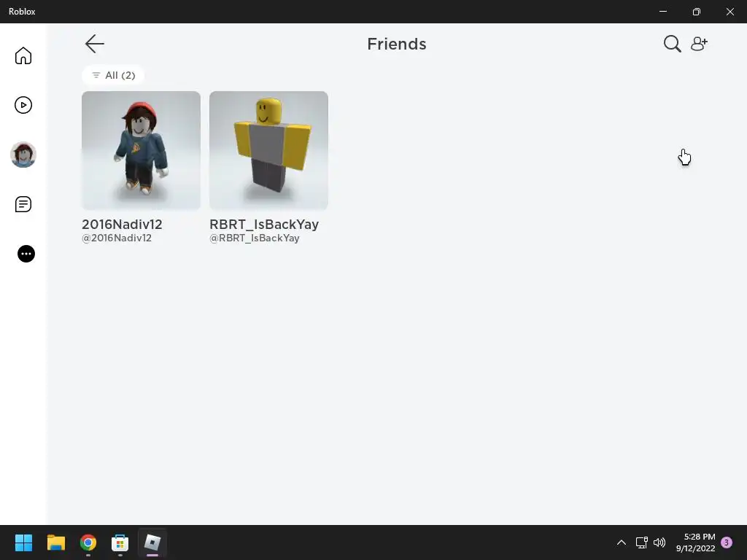Search friends with the magnifier icon

(x=672, y=44)
